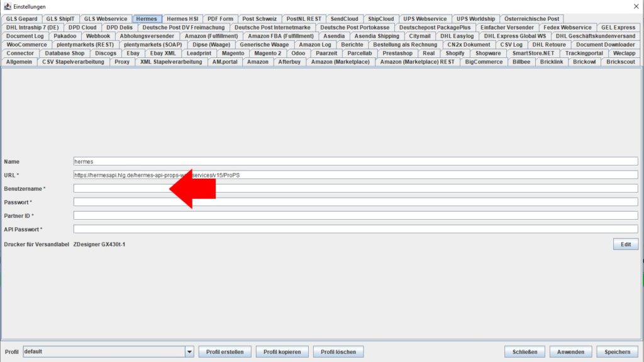Click the Profil löschen button
Viewport: 644px width, 362px height.
338,352
